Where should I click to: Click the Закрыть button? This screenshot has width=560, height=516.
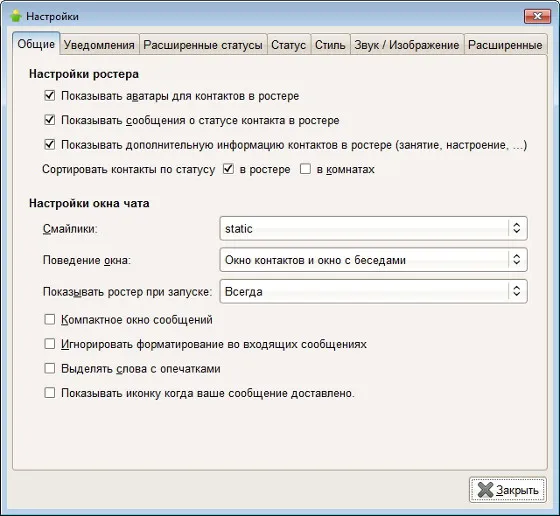508,490
